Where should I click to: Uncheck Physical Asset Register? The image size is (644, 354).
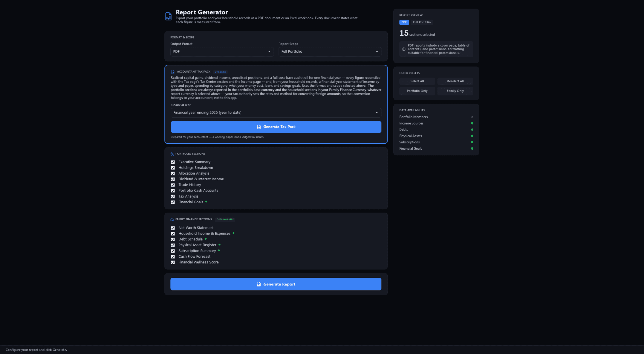click(173, 245)
